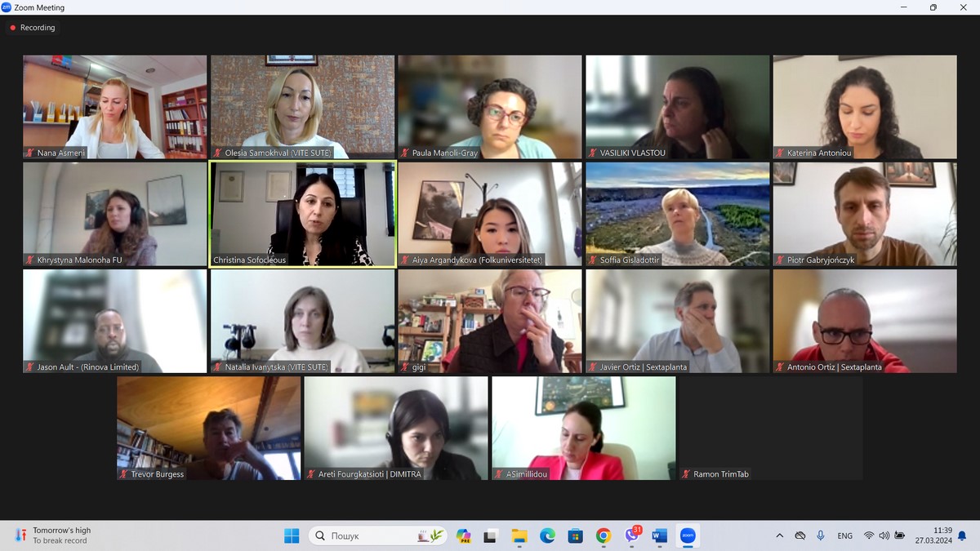The image size is (980, 551).
Task: Select Christina Sofocleous's video tile
Action: [302, 214]
